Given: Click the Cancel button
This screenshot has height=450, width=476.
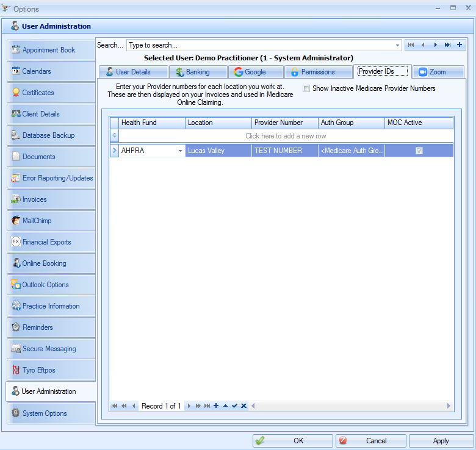Looking at the screenshot, I should (x=370, y=441).
